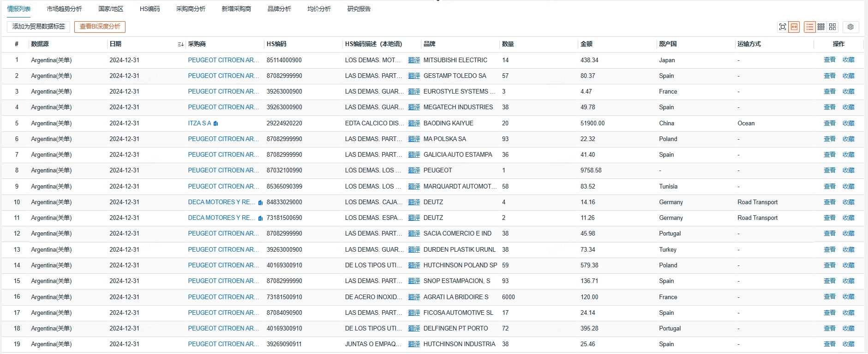
Task: Switch to the 均价分析 tab
Action: [x=319, y=9]
